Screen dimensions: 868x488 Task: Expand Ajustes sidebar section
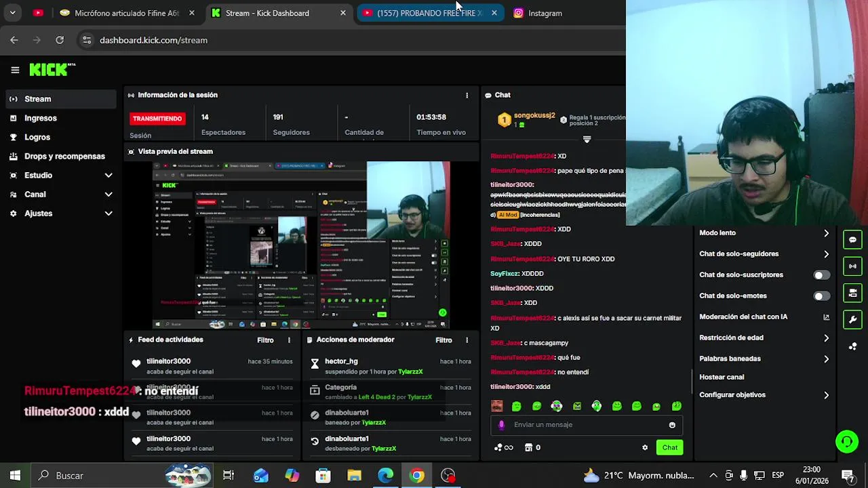point(60,213)
